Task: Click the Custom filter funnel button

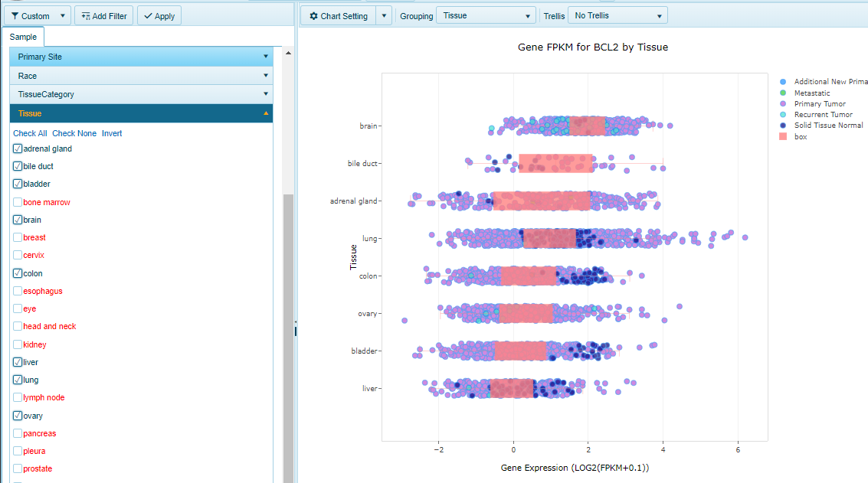Action: (31, 16)
